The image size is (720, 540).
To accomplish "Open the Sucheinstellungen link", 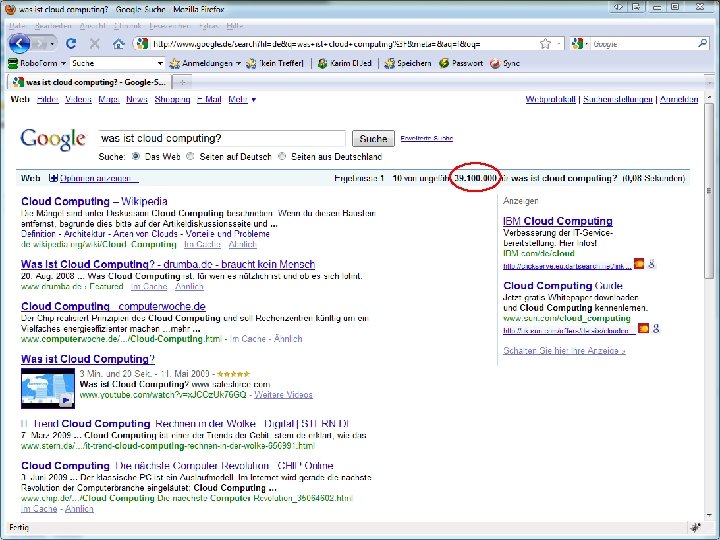I will (618, 99).
